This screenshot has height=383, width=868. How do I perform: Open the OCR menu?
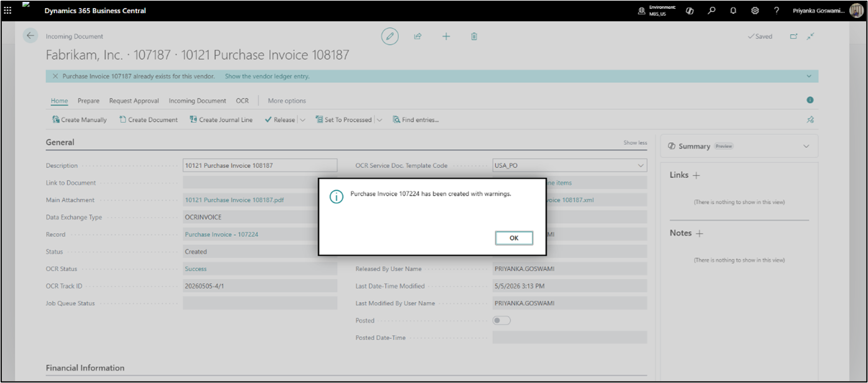[x=242, y=101]
